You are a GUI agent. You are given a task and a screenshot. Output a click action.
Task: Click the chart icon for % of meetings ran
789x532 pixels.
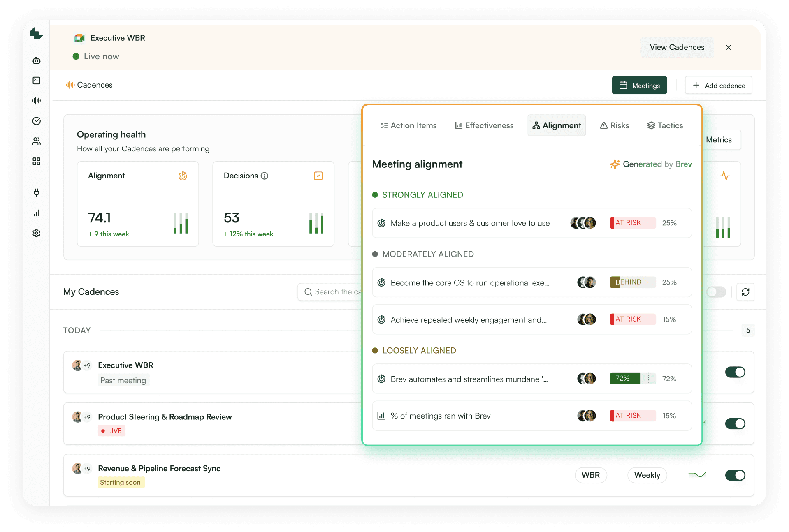click(x=381, y=416)
